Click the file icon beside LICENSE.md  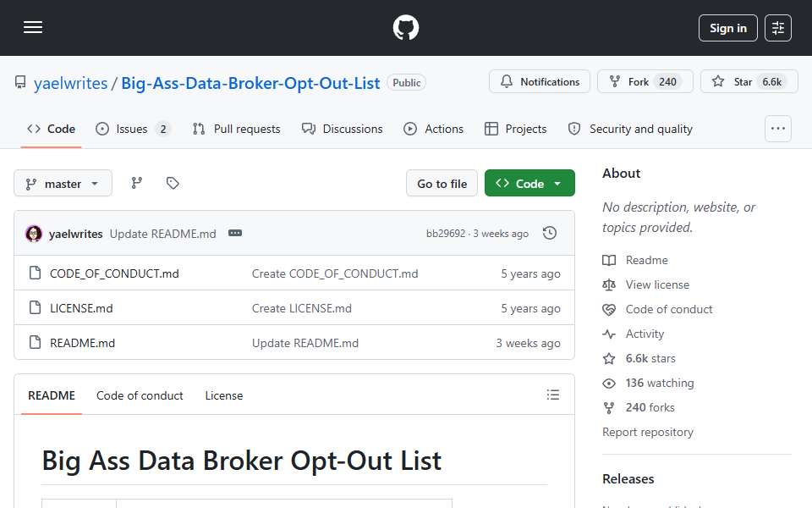pyautogui.click(x=36, y=307)
